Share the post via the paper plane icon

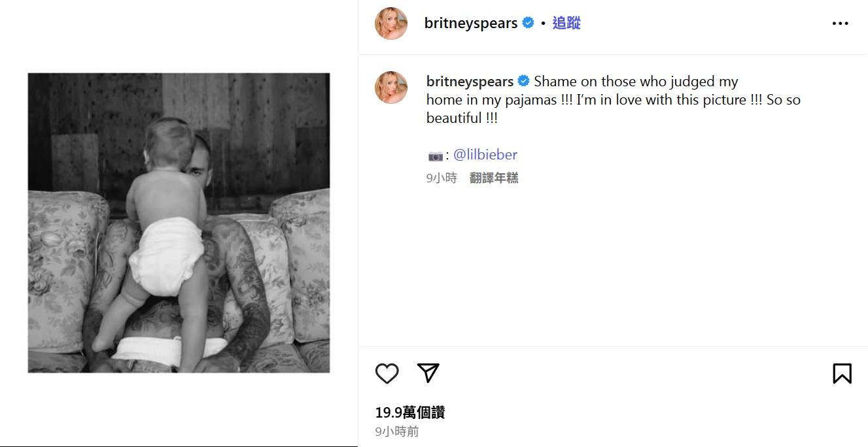click(x=428, y=372)
